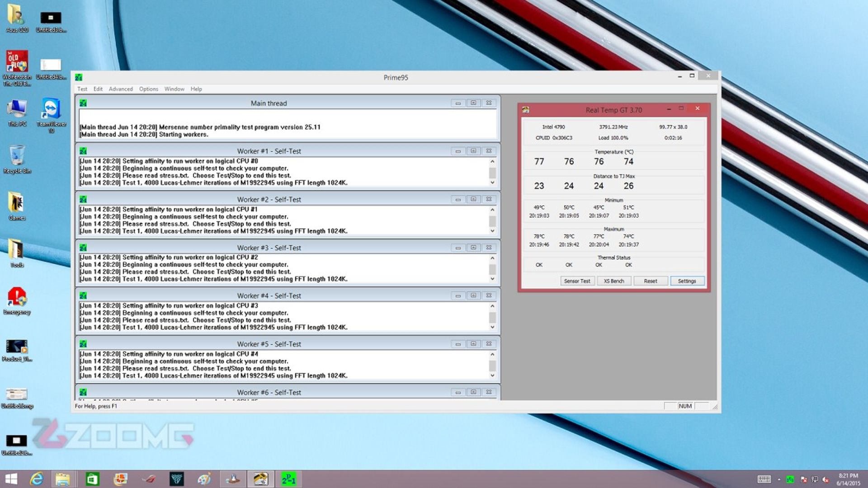
Task: Restore the Worker #2 child window
Action: tap(473, 199)
